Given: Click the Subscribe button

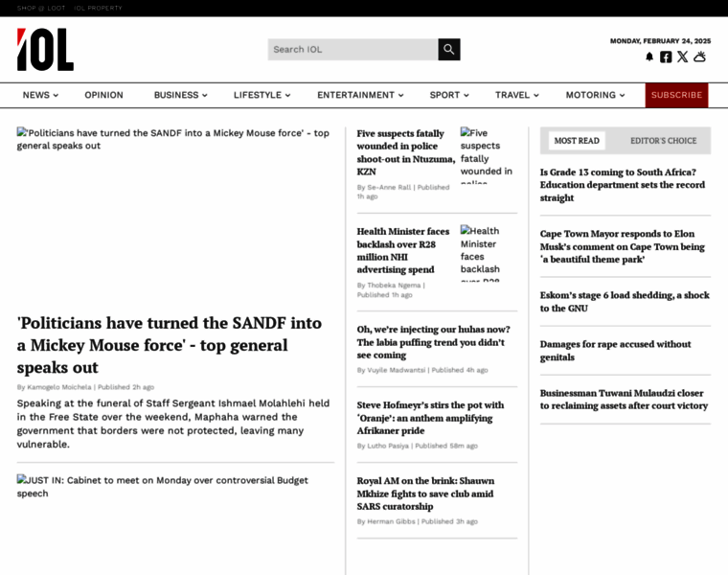Looking at the screenshot, I should [x=676, y=95].
